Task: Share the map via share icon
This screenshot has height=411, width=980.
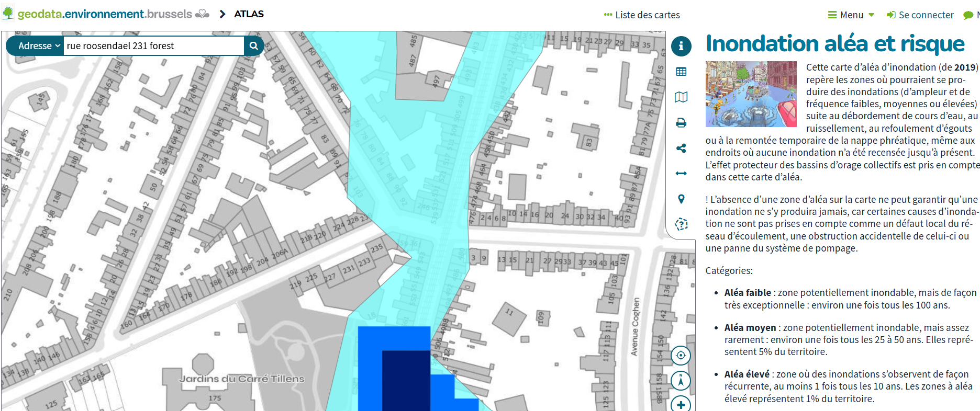Action: click(x=681, y=149)
